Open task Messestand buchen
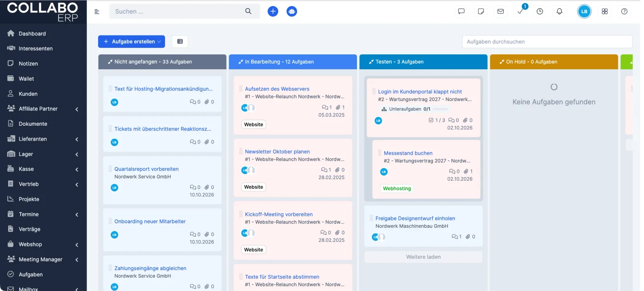Screen dimensions: 644x291 (408, 153)
